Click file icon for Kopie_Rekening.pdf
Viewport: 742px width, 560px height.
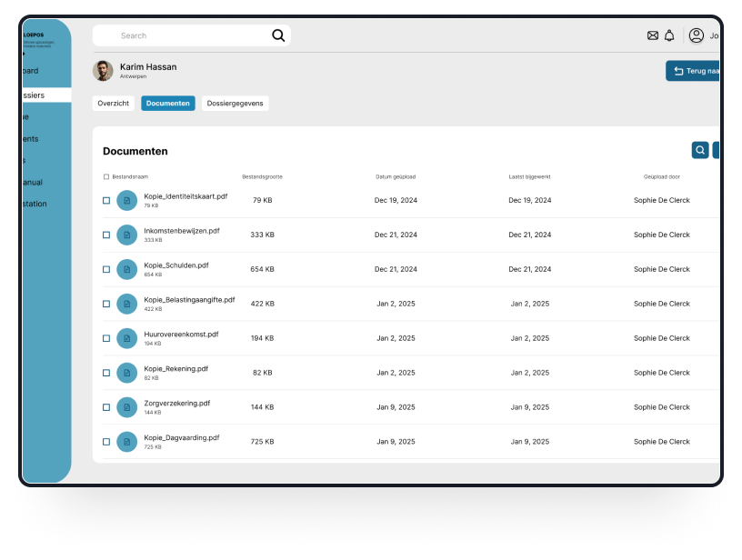126,373
